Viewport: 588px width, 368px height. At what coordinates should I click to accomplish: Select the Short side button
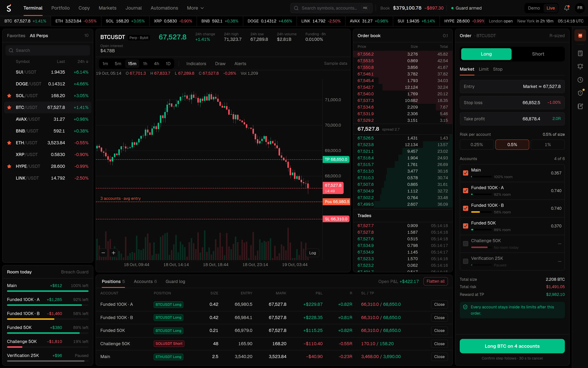pyautogui.click(x=538, y=54)
